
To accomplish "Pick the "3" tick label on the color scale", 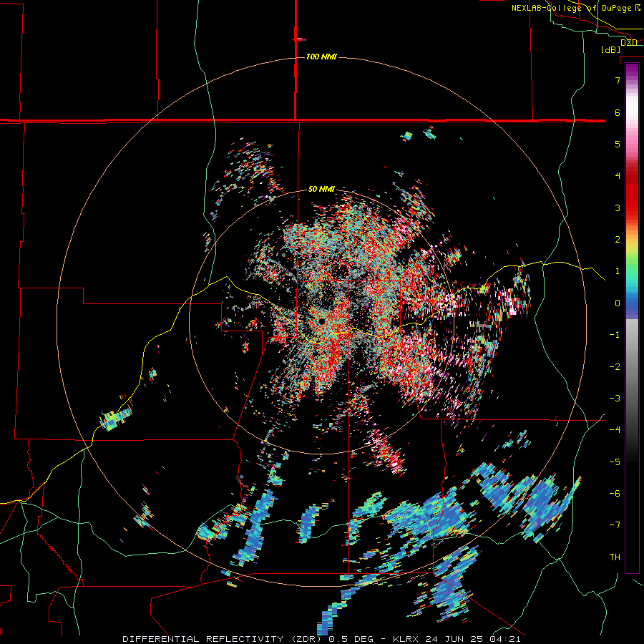I will 618,208.
